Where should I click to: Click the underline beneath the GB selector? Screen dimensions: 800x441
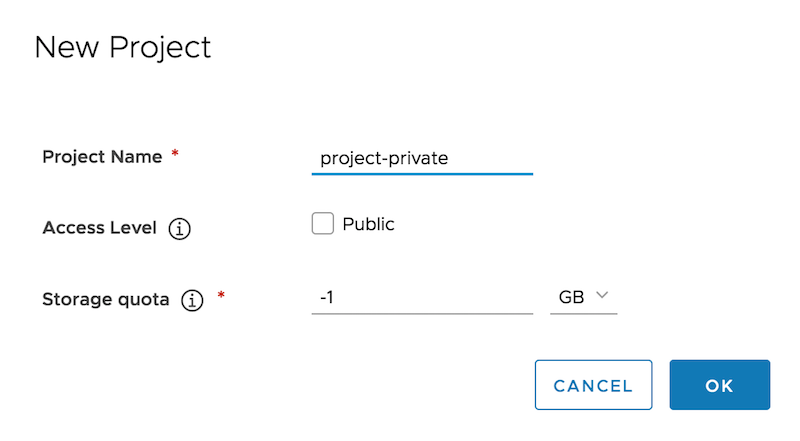(583, 313)
